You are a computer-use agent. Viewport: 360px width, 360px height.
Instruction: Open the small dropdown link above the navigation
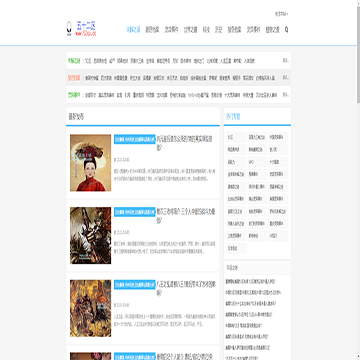pyautogui.click(x=281, y=14)
